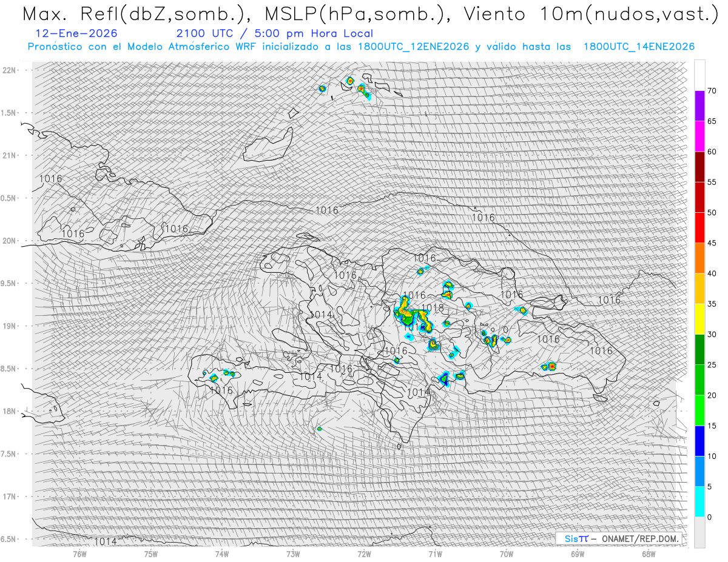Click the latitude axis label '20N'
The height and width of the screenshot is (562, 728).
click(10, 241)
